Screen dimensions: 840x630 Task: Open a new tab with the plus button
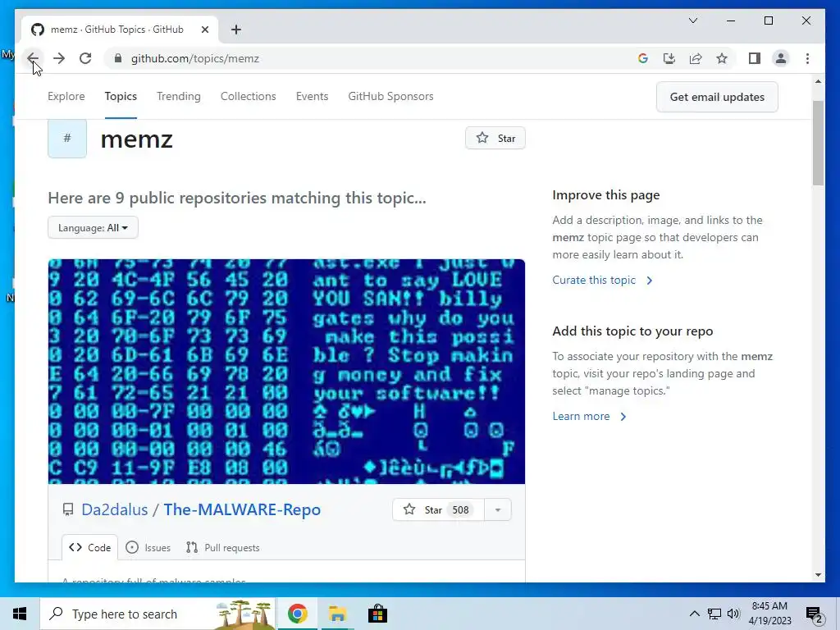(x=236, y=30)
